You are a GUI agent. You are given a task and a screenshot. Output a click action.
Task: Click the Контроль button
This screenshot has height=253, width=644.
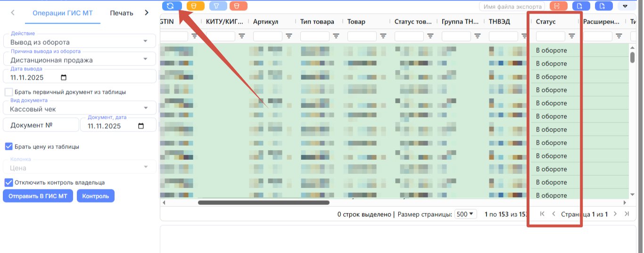click(96, 196)
